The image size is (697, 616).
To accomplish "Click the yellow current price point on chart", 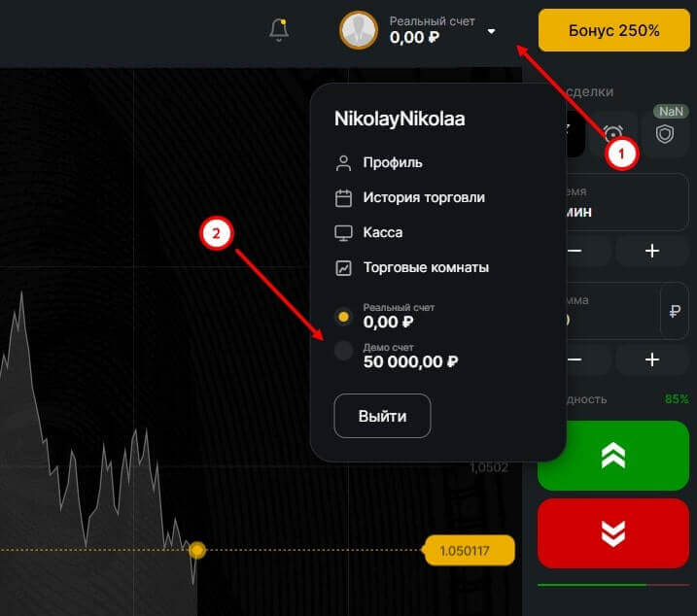I will [197, 551].
